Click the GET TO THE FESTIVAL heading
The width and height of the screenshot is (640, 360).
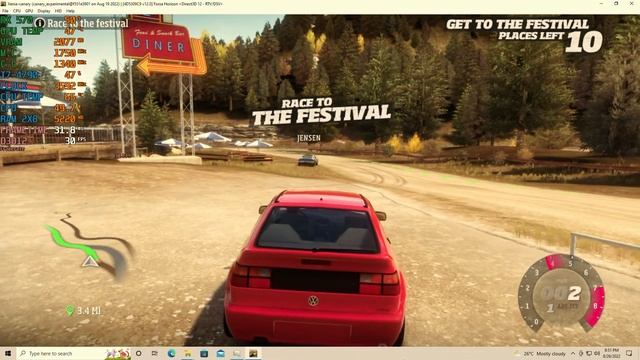click(x=517, y=24)
